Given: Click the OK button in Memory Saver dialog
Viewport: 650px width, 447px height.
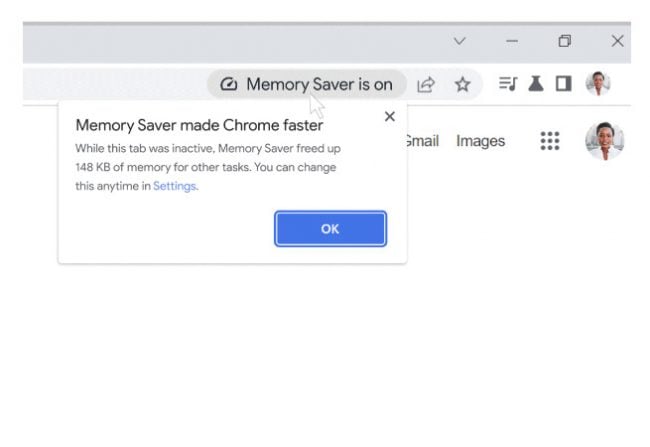Looking at the screenshot, I should click(330, 228).
